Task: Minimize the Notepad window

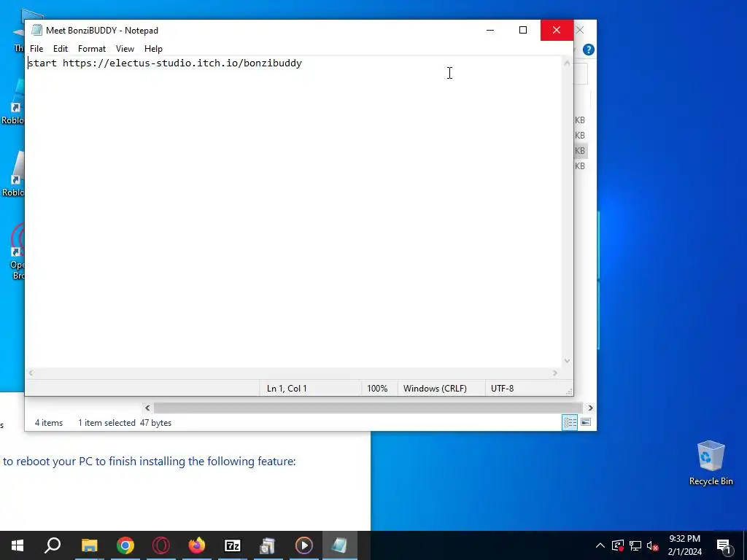Action: [490, 30]
